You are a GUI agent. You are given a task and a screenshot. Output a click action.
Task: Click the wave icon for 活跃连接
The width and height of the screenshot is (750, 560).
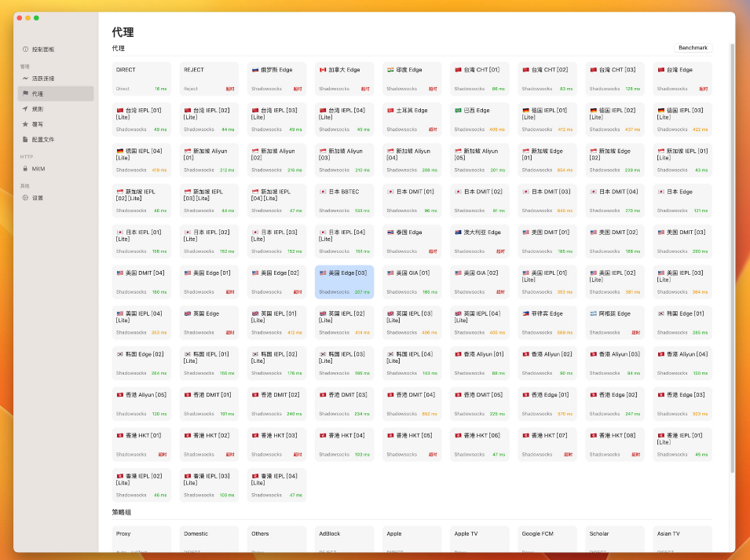(25, 79)
